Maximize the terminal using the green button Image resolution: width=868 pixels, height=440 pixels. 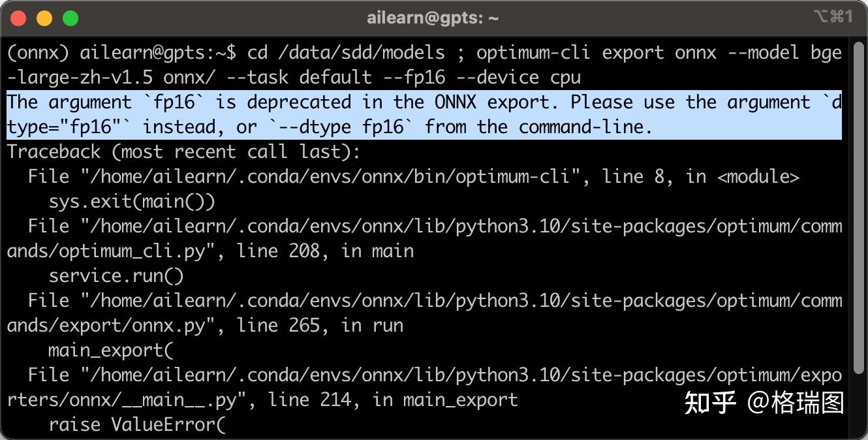point(70,18)
